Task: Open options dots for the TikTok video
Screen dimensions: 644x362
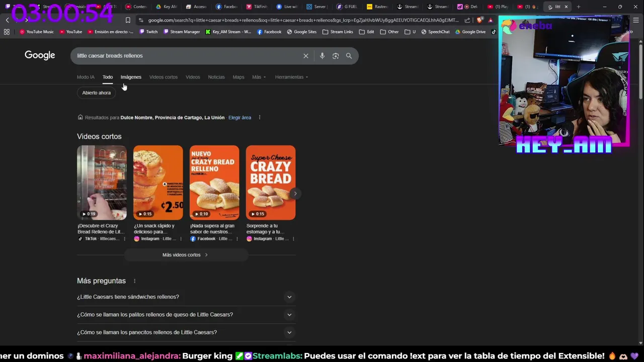Action: 125,239
